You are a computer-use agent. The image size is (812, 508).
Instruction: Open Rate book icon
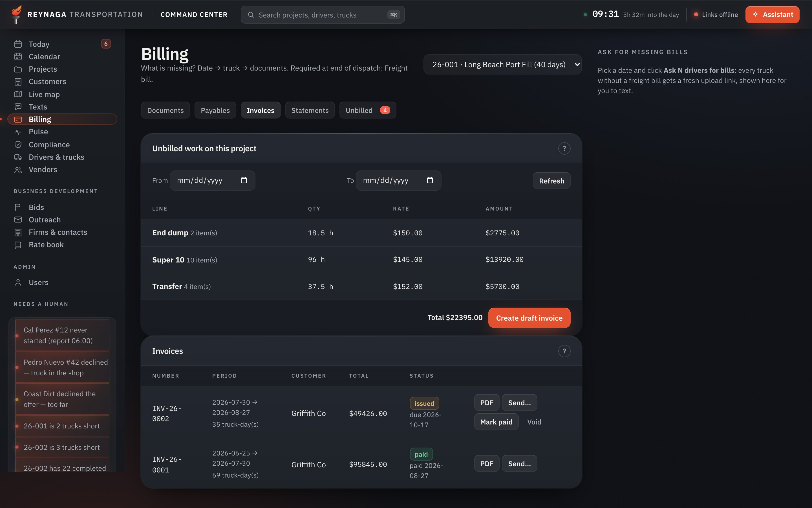tap(18, 245)
